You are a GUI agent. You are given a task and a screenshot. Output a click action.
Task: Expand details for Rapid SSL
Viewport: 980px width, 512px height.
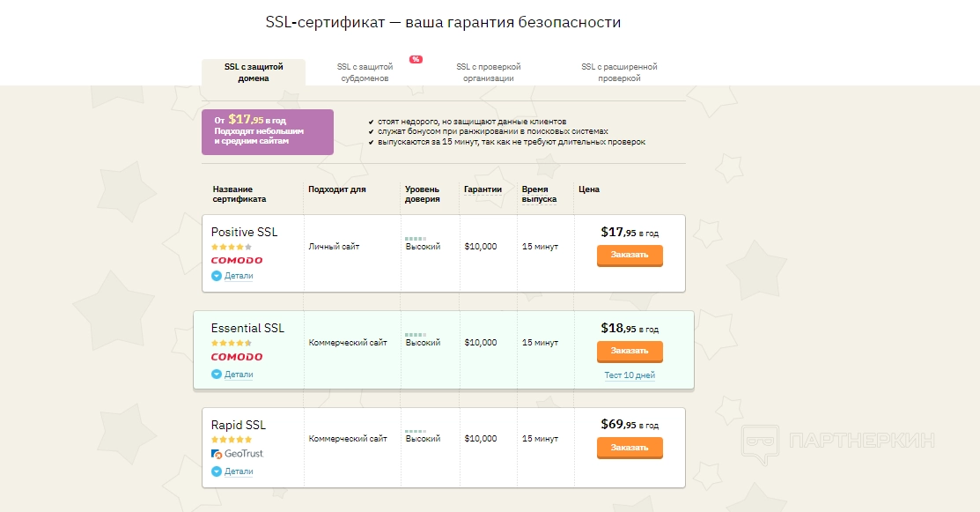pyautogui.click(x=232, y=471)
